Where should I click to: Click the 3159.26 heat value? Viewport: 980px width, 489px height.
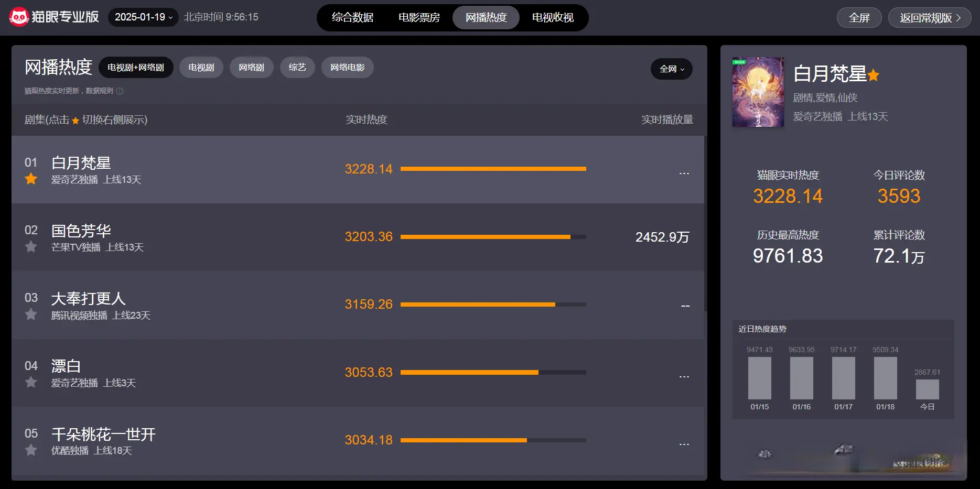(x=369, y=305)
